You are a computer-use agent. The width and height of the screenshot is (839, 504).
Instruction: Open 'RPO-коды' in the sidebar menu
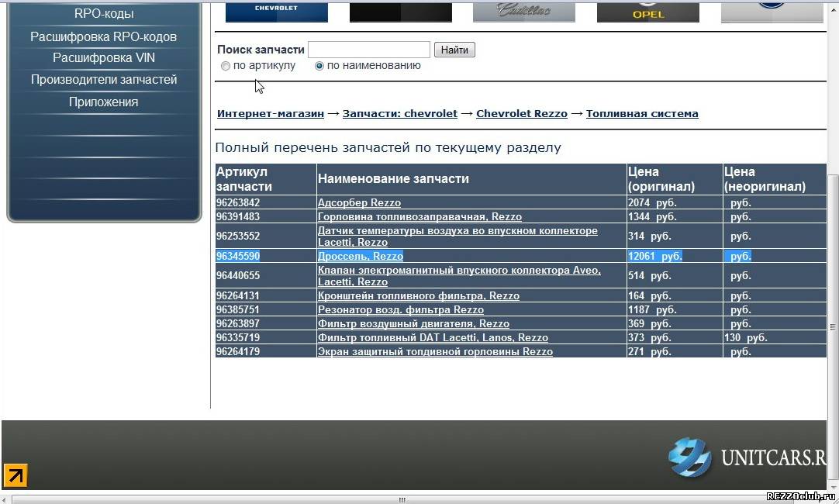pos(104,14)
